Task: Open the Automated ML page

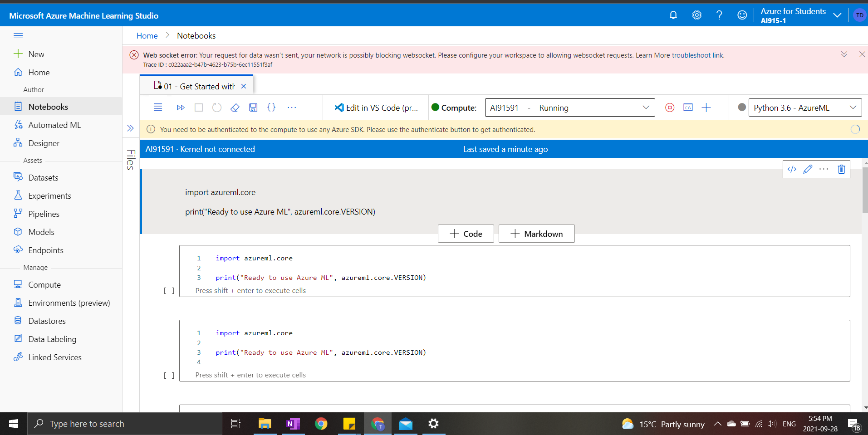Action: coord(54,125)
